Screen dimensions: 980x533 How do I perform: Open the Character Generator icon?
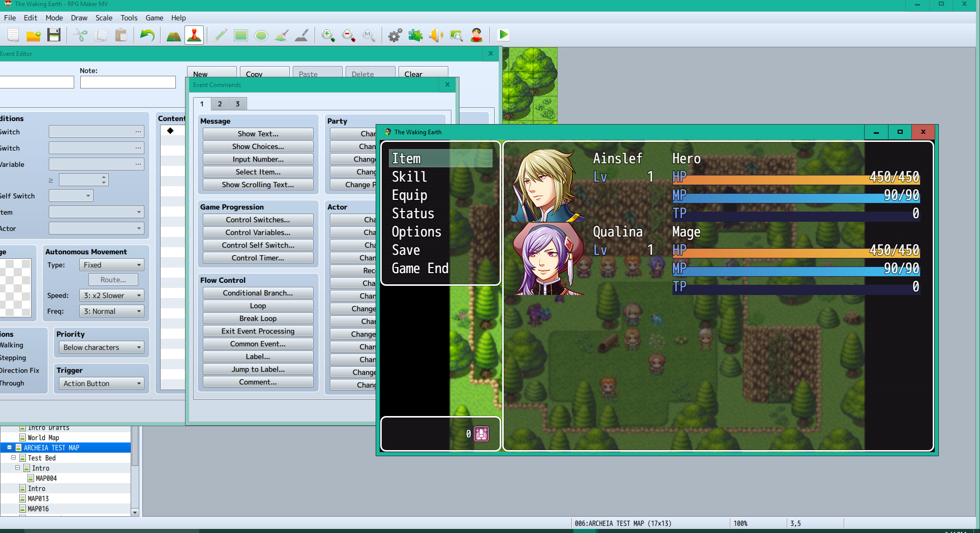(x=477, y=35)
